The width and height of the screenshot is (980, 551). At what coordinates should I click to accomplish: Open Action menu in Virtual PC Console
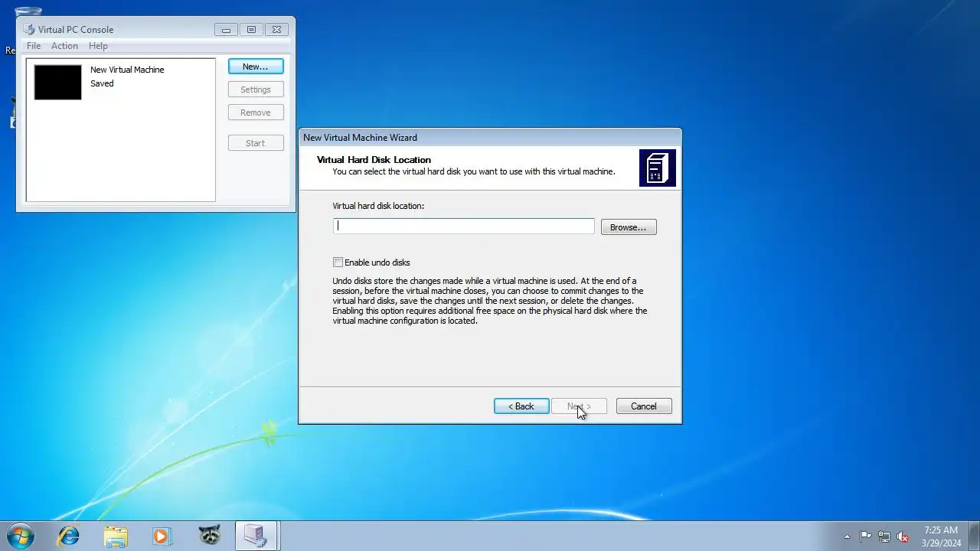[64, 46]
